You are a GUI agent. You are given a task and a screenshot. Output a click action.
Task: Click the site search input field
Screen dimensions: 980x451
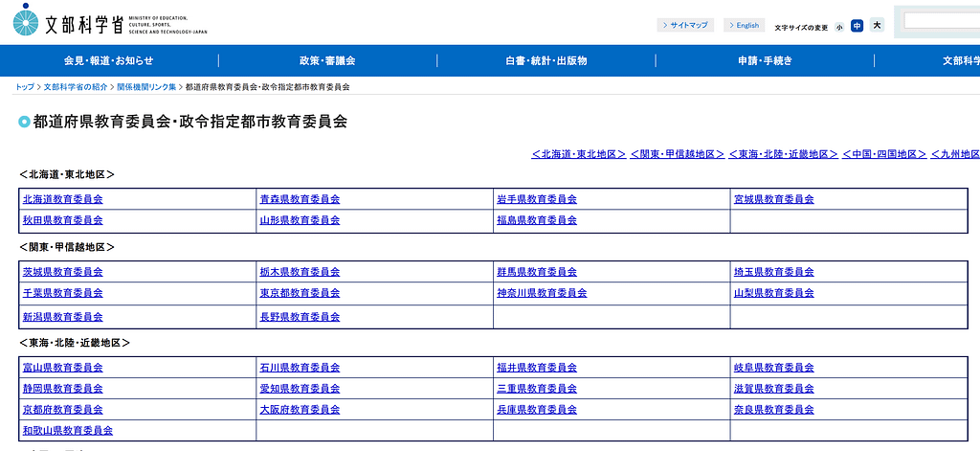(942, 20)
